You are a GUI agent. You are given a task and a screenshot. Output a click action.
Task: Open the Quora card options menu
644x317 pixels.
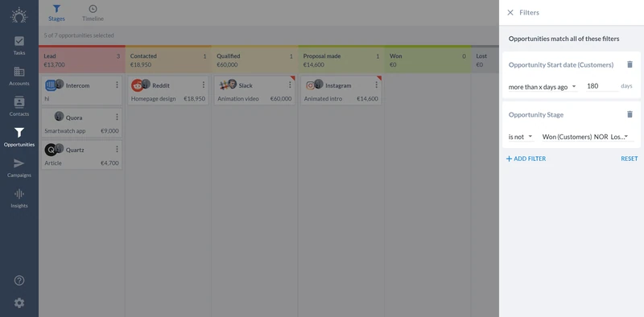click(x=117, y=117)
